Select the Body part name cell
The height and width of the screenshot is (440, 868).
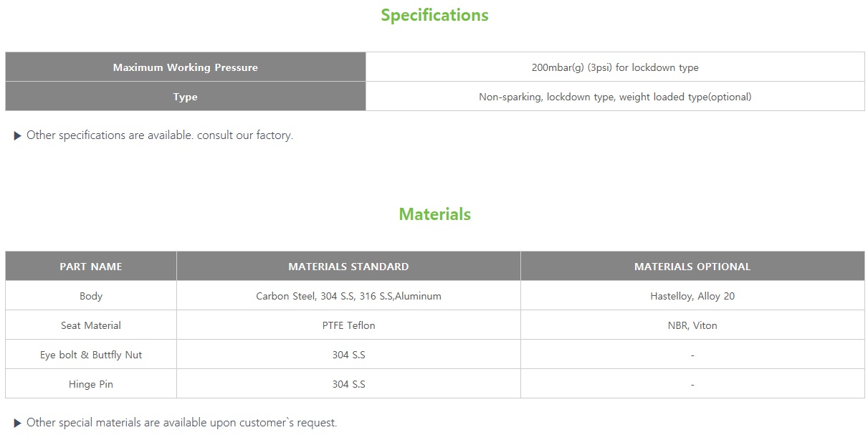[x=91, y=296]
